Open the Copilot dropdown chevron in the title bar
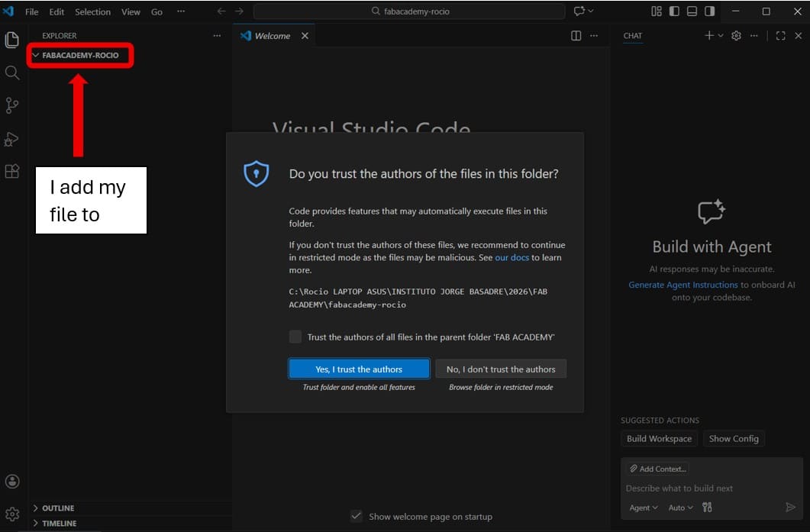Screen dimensions: 810x532 tap(591, 11)
